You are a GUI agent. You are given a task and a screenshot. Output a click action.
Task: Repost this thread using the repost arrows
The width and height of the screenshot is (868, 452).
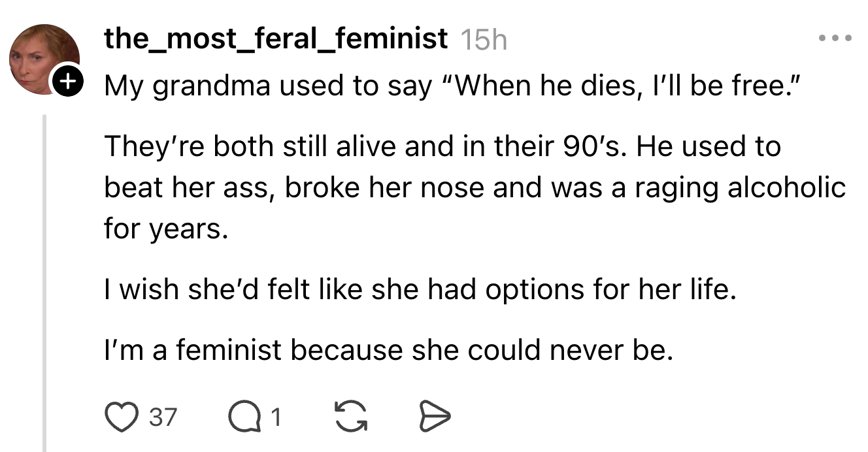[350, 416]
